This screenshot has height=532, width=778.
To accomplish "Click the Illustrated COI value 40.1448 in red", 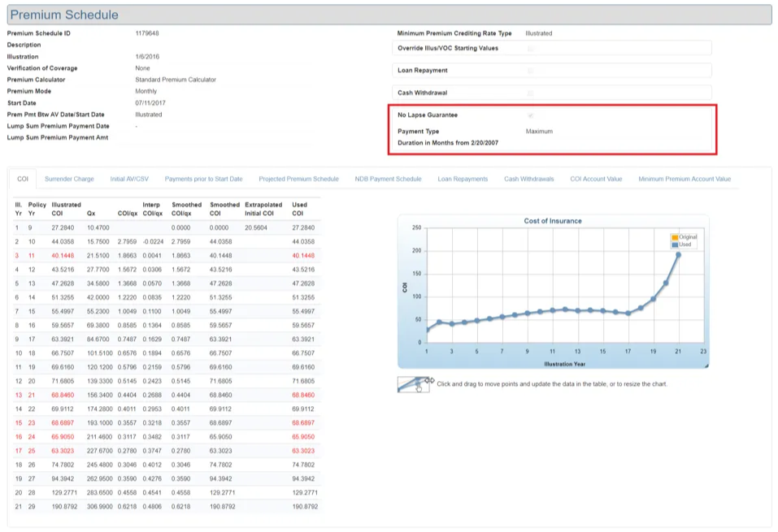I will tap(64, 254).
